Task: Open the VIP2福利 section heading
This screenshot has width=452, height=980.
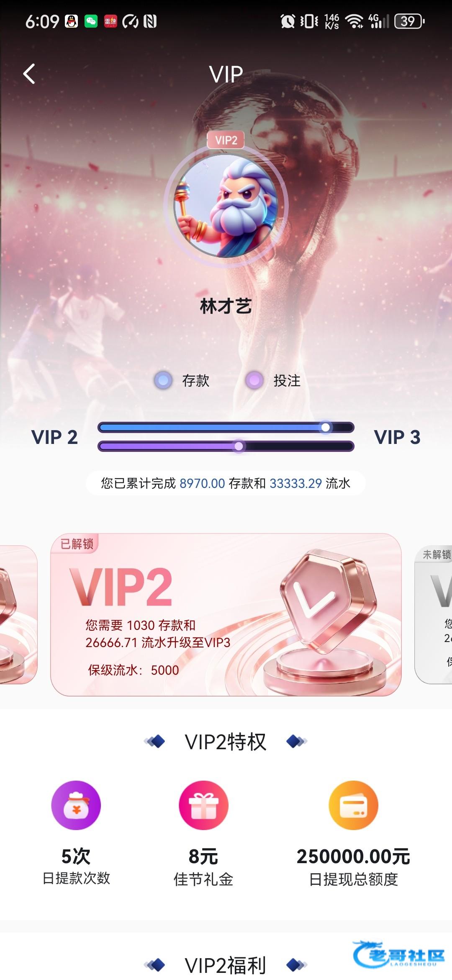Action: click(226, 965)
